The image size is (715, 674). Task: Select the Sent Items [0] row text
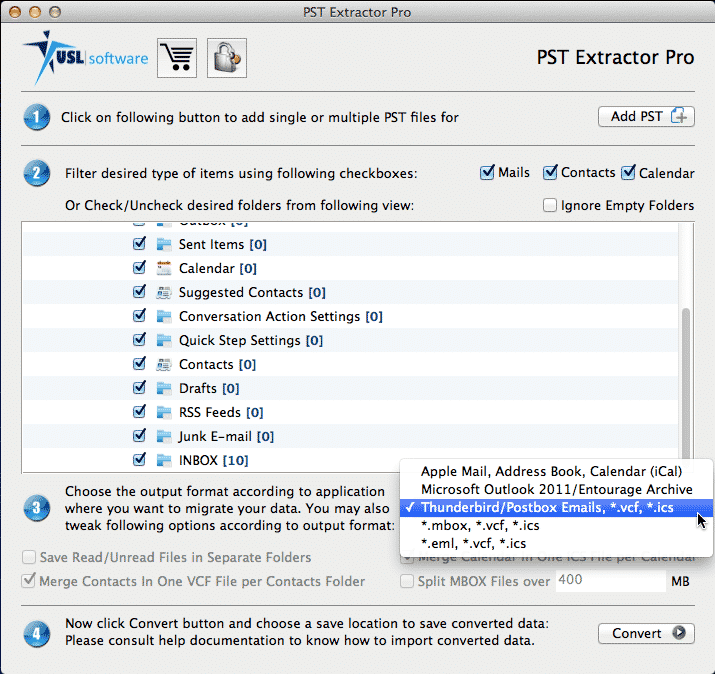(223, 244)
